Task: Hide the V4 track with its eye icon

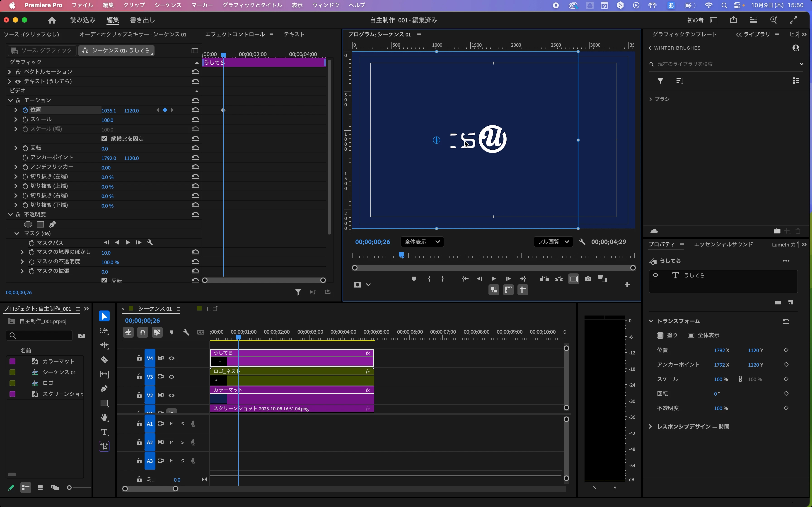Action: pos(172,358)
